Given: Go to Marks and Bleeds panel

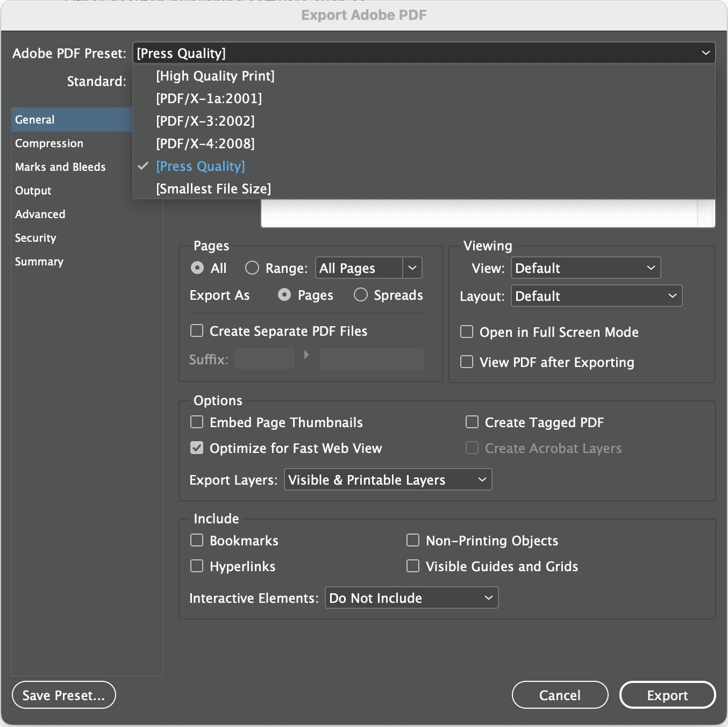Looking at the screenshot, I should pos(72,167).
